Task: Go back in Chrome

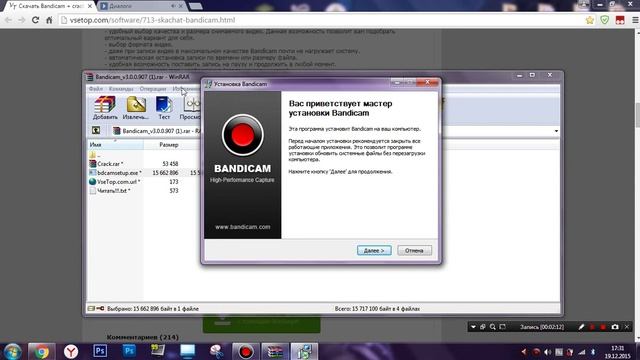Action: 8,20
